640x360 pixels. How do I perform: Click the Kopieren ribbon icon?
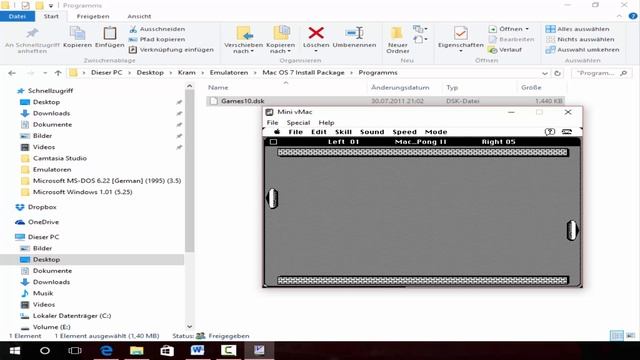coord(77,38)
